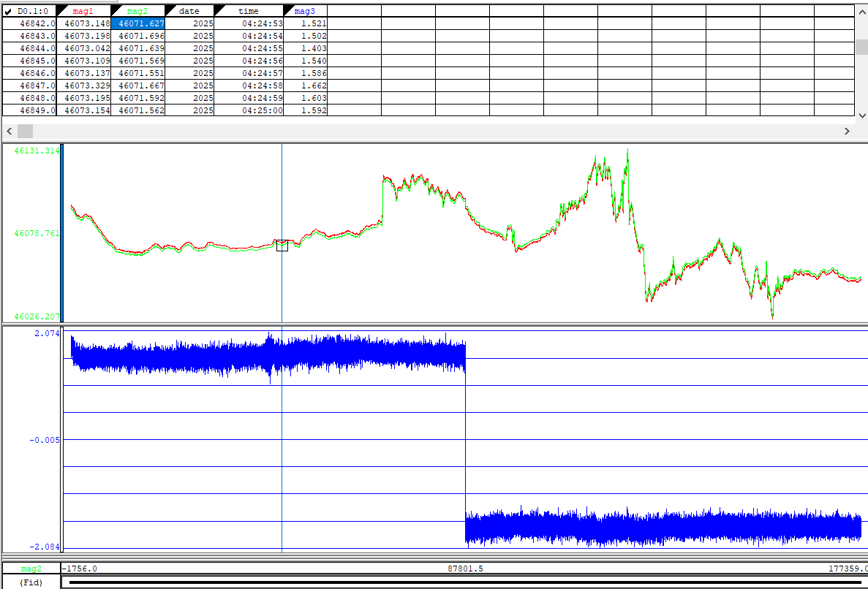Click the black triangle on date column
This screenshot has height=589, width=868.
pos(170,9)
